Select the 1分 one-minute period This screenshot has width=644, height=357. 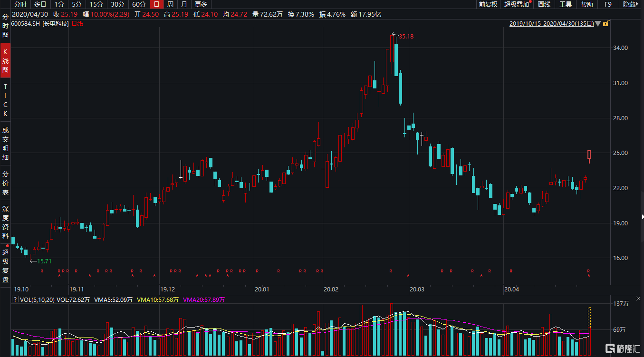coord(59,4)
